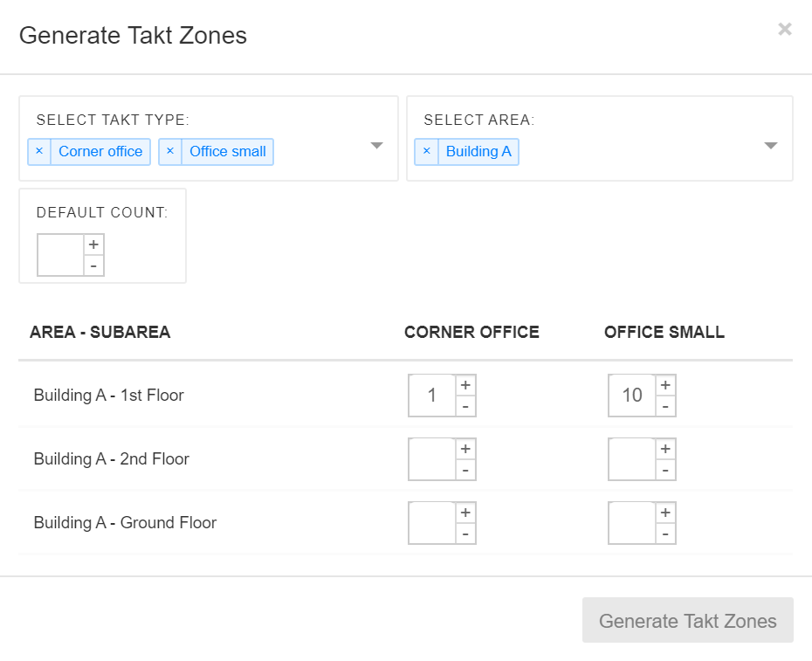Close the Generate Takt Zones dialog
The image size is (812, 661).
pos(784,29)
